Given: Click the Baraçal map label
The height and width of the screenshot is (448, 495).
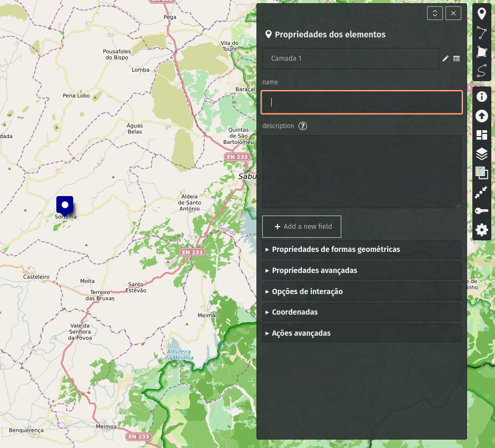Looking at the screenshot, I should [245, 90].
